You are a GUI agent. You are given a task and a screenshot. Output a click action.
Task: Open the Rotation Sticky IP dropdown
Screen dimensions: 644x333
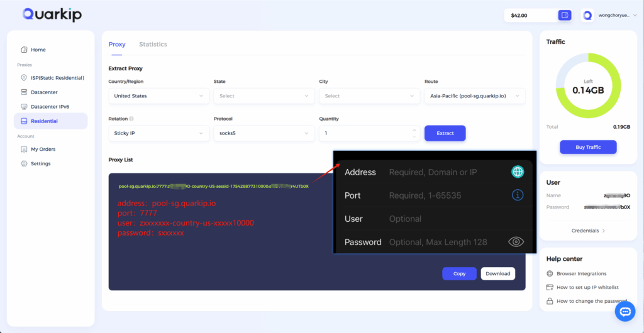(x=158, y=133)
